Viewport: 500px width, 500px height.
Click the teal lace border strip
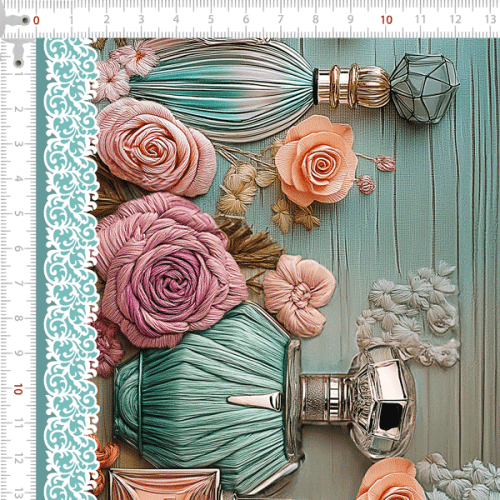point(71,269)
